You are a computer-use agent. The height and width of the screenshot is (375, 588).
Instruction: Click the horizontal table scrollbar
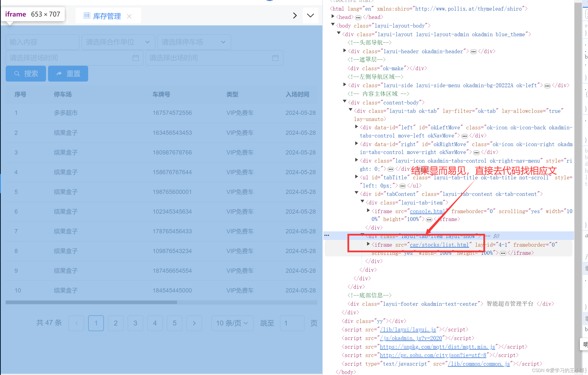click(91, 302)
